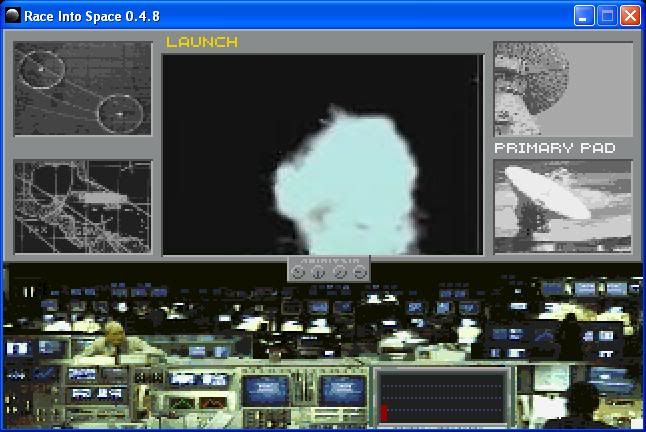Click the pause-bars mark above control room
646x432 pixels.
[x=28, y=292]
